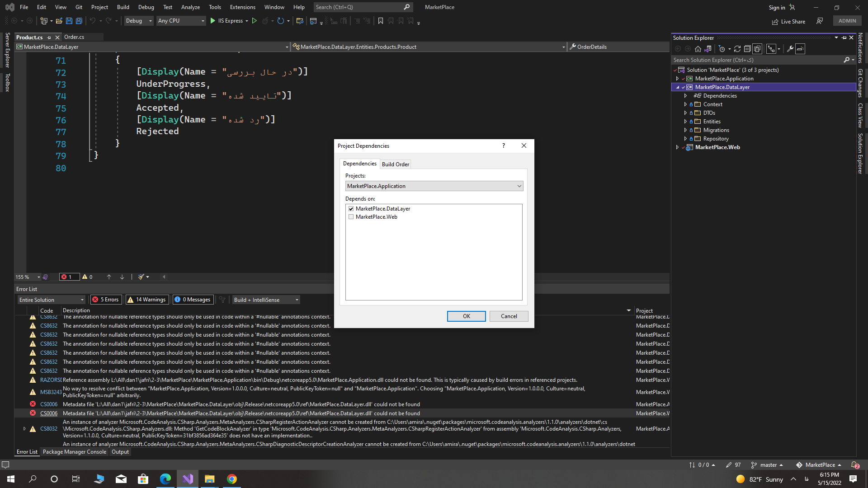
Task: Toggle the 14 Warnings filter
Action: (147, 300)
